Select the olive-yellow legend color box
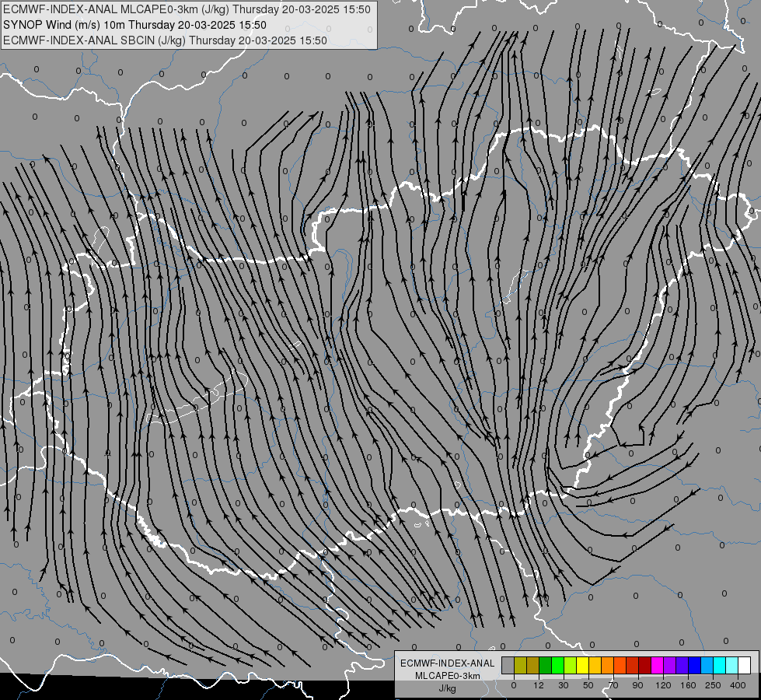This screenshot has height=700, width=761. 520,665
